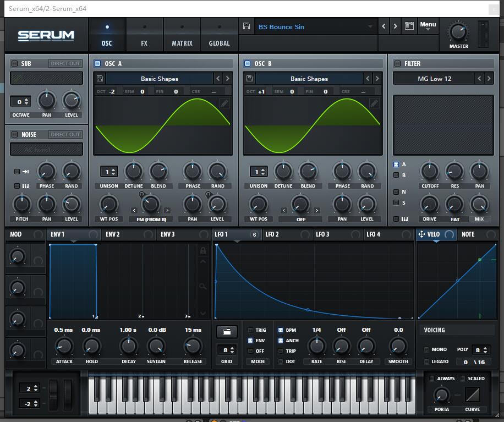Click the OSC B wavetable edit pencil icon
504x422 pixels.
pos(374,103)
